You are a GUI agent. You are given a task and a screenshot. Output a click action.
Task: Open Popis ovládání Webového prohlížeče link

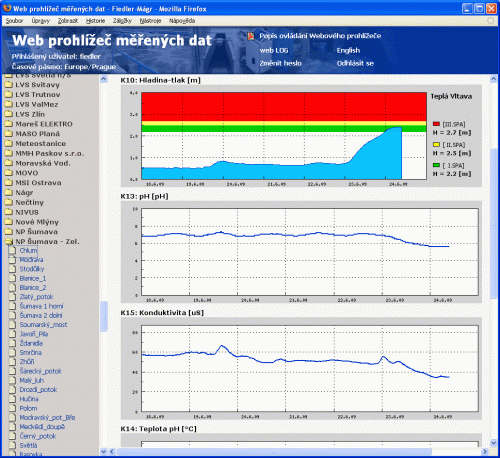click(320, 36)
